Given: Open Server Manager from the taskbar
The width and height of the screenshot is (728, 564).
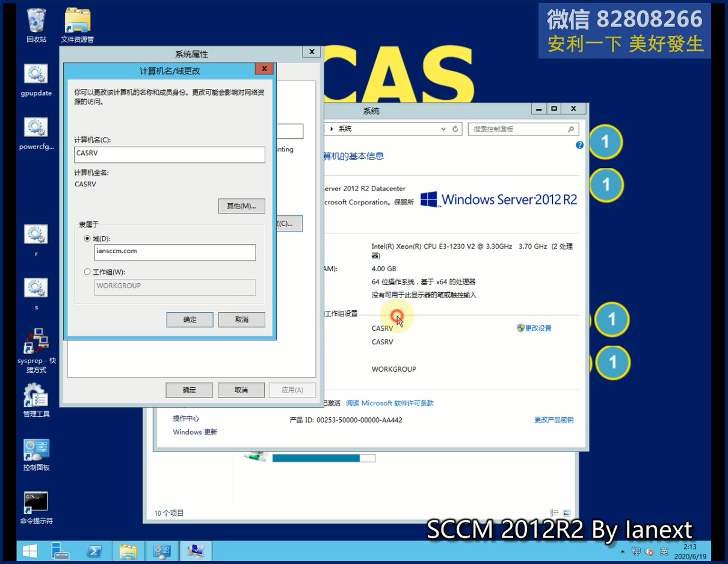Looking at the screenshot, I should pos(60,551).
